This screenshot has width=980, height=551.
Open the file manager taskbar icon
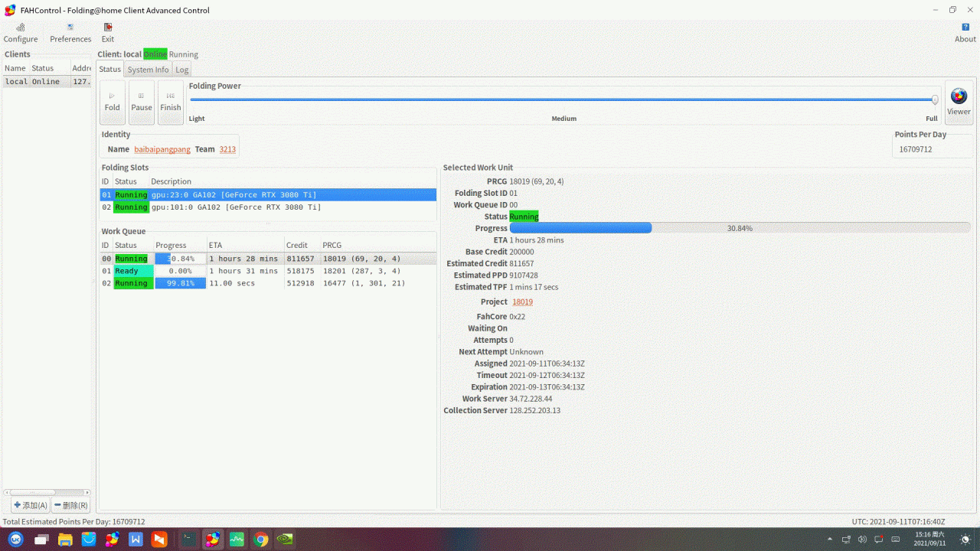(65, 539)
